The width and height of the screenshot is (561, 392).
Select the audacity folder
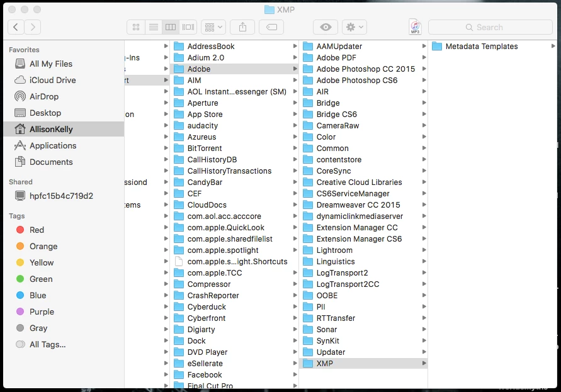(234, 126)
